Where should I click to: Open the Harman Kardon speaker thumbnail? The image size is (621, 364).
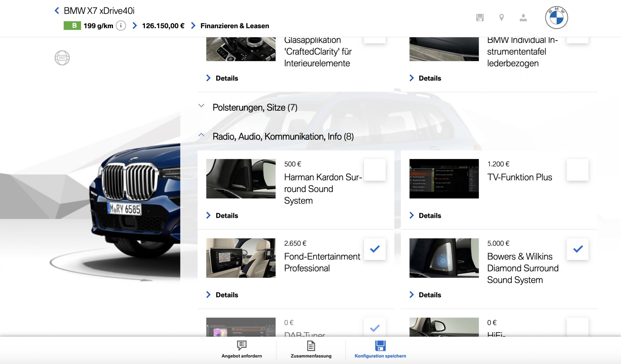tap(241, 179)
